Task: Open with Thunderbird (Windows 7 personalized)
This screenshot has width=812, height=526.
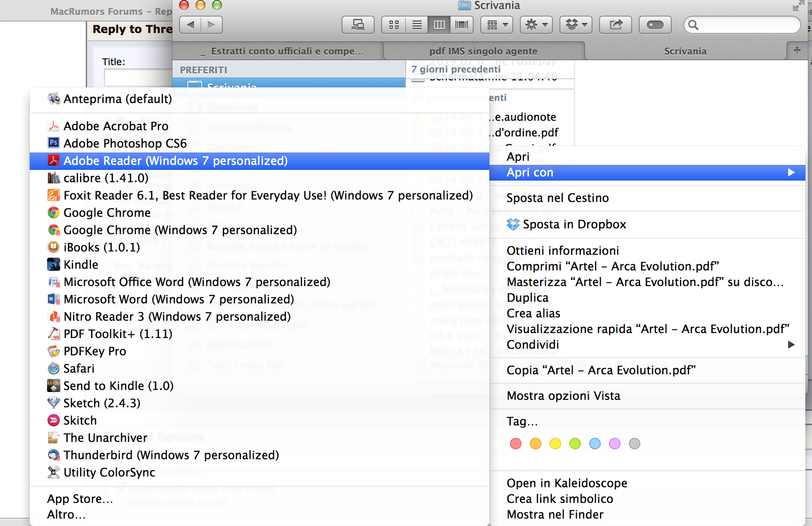Action: click(x=260, y=455)
